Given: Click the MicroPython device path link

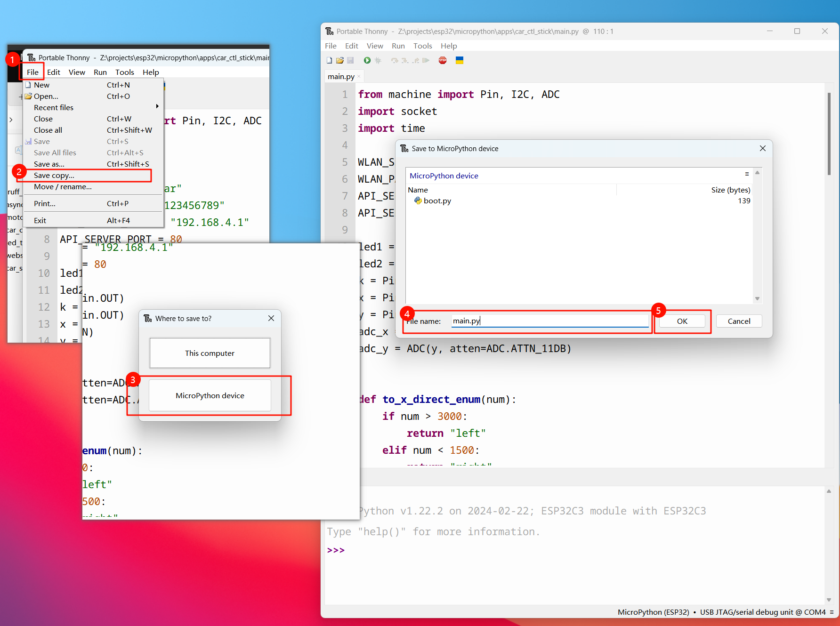Looking at the screenshot, I should [x=444, y=176].
